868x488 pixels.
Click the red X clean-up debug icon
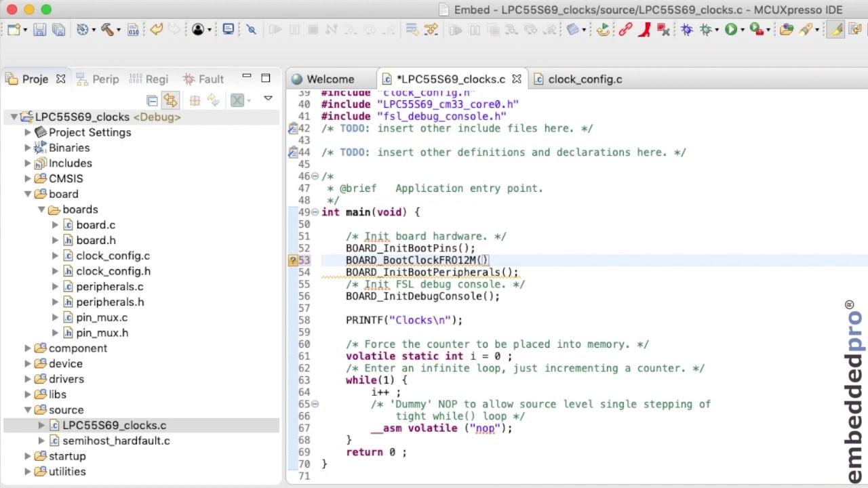point(663,29)
